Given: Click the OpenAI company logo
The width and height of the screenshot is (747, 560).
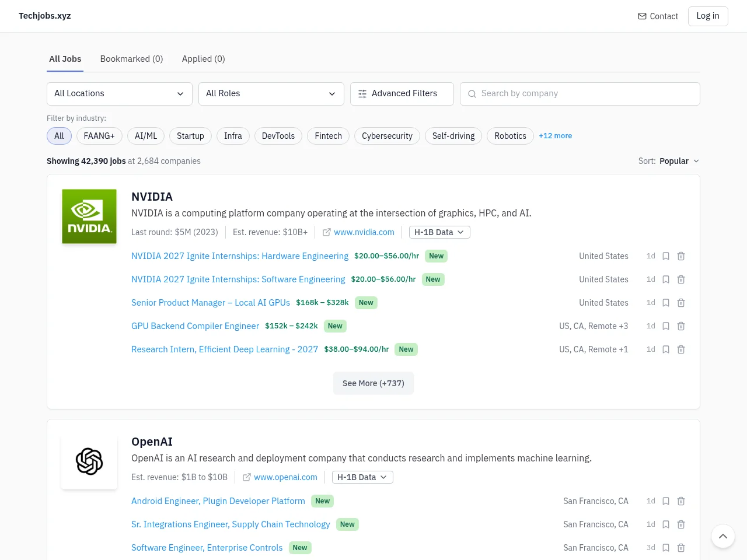Looking at the screenshot, I should point(89,461).
